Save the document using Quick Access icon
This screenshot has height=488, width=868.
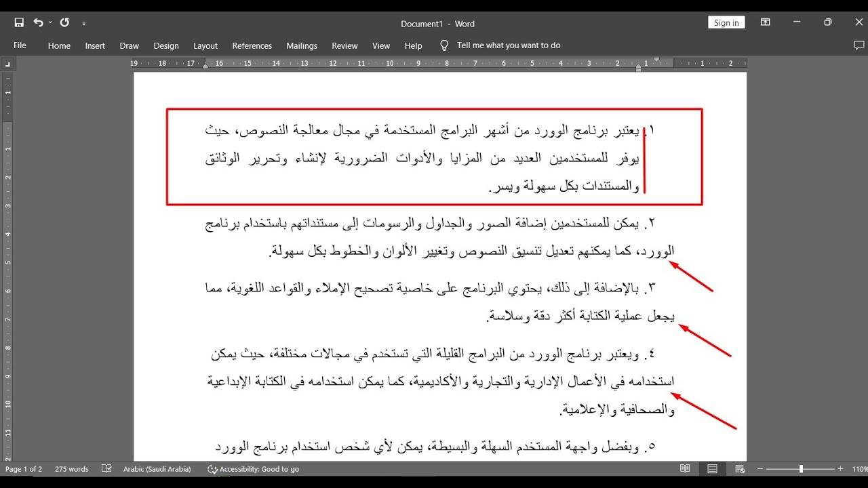[19, 23]
